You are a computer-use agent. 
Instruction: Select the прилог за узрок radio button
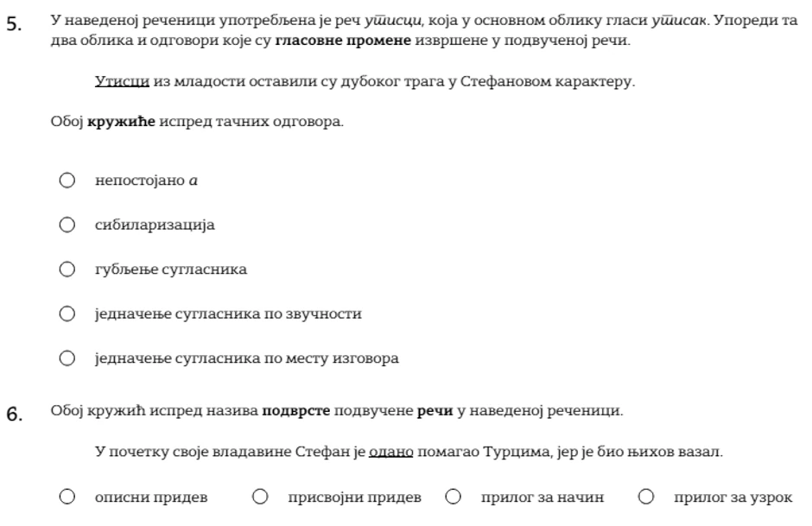click(645, 497)
